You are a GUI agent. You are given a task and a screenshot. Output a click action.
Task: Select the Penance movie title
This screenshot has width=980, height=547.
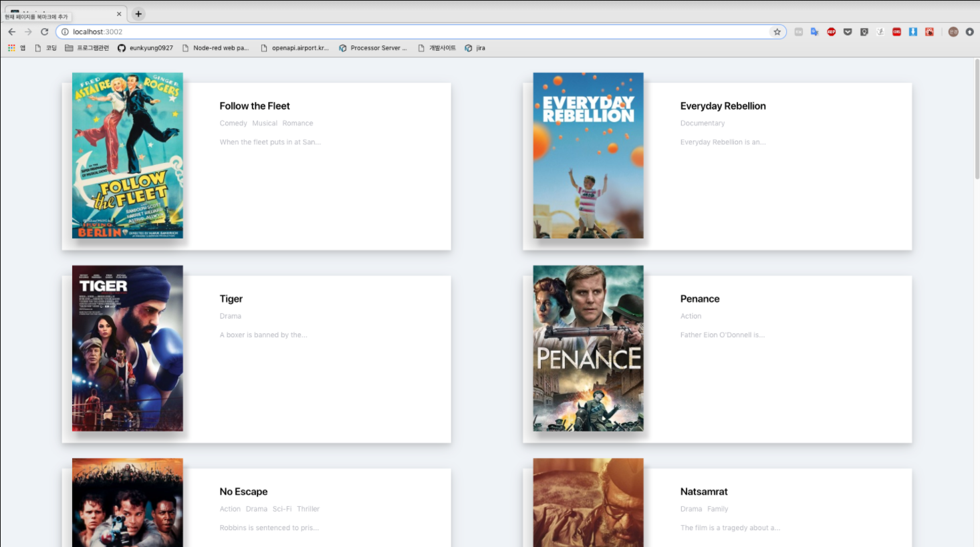[x=700, y=299]
